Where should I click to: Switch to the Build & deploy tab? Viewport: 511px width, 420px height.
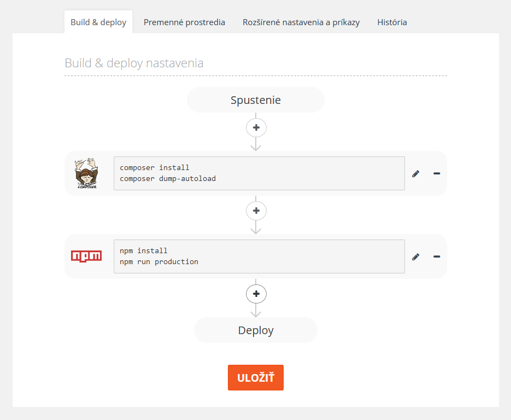coord(98,22)
